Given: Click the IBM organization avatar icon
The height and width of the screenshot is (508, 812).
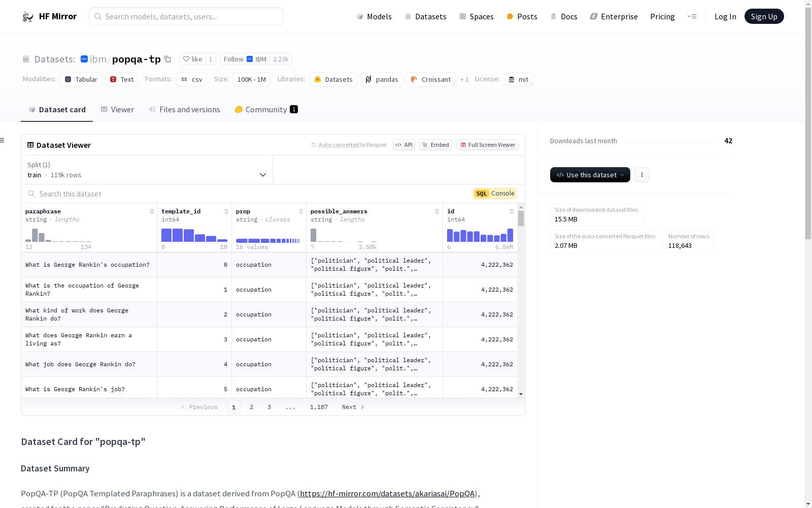Looking at the screenshot, I should 84,59.
